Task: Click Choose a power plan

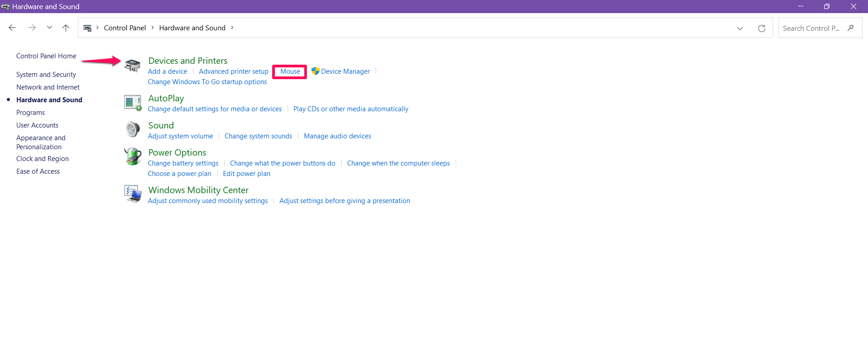Action: pos(179,174)
